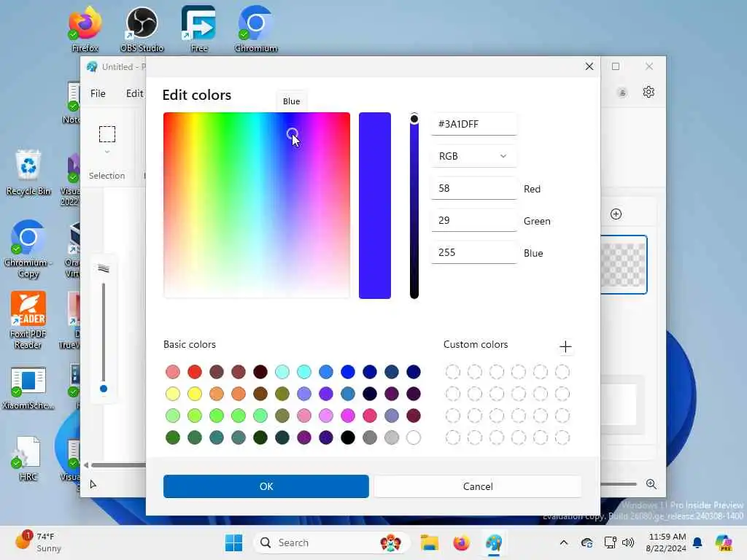Pick the red basic color swatch
The image size is (747, 560).
194,372
